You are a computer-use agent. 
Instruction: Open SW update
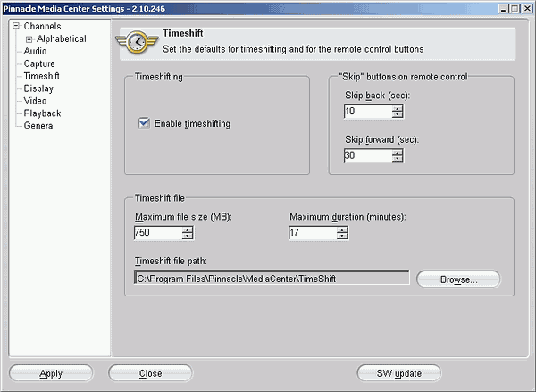[399, 373]
